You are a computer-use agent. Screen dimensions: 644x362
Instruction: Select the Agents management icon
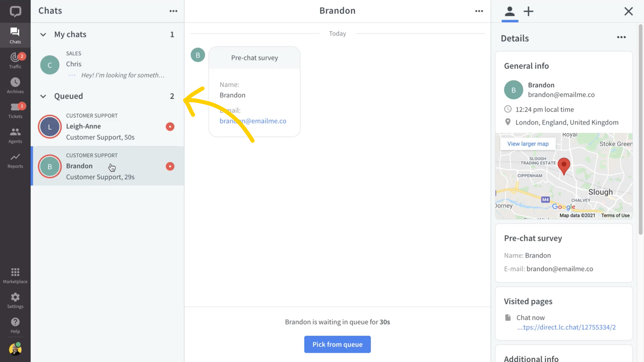[15, 135]
